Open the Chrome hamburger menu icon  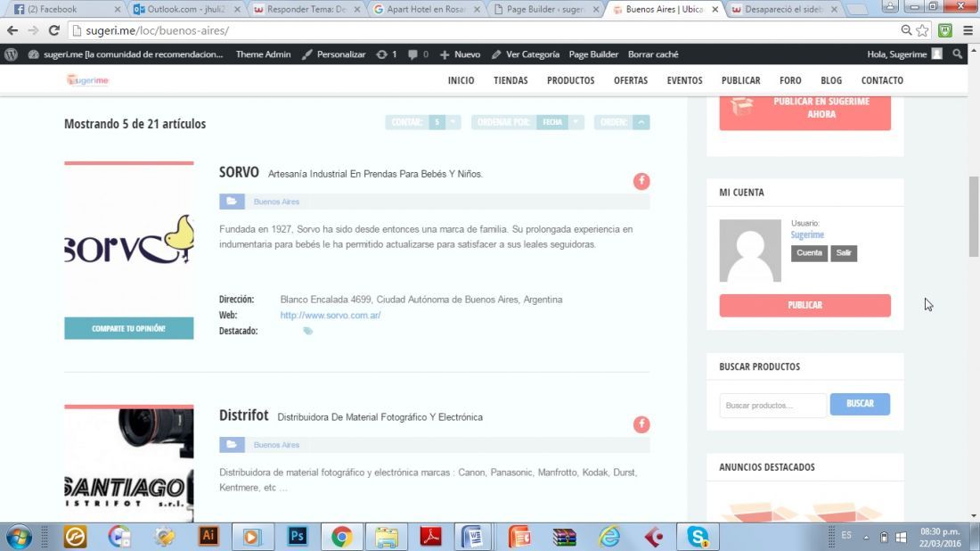pos(968,30)
